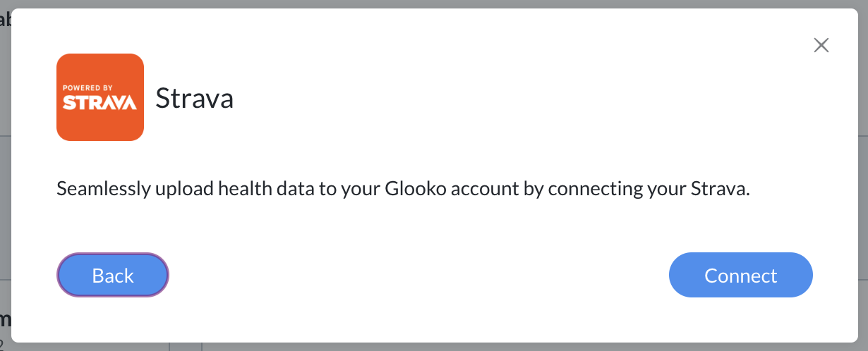Close the Strava dialog with the X

[821, 46]
